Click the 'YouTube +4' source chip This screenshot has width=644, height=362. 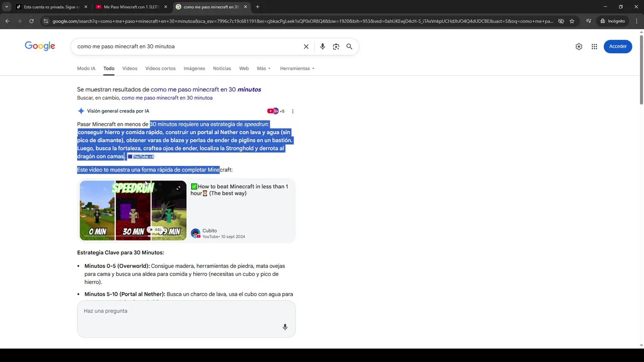141,157
